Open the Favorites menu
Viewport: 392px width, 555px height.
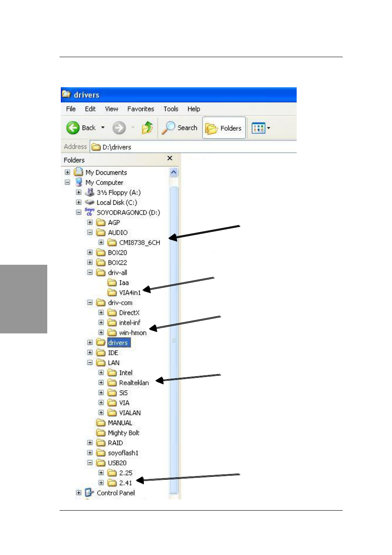141,109
